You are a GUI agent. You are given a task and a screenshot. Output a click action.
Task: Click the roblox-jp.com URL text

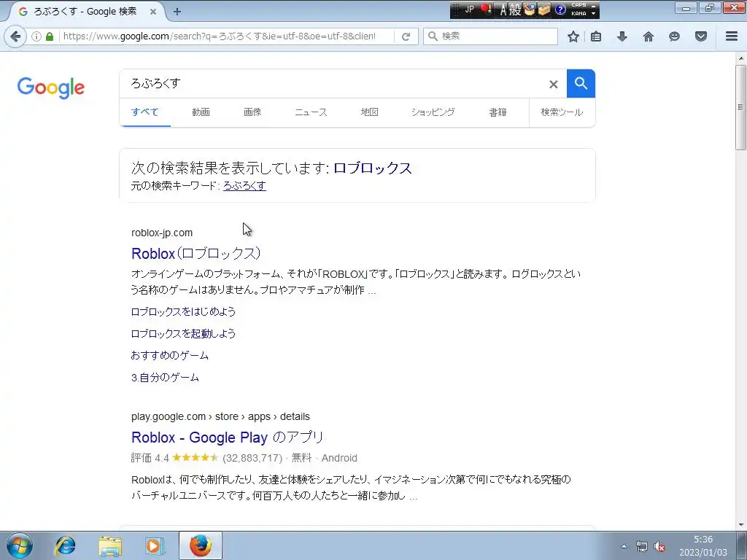point(162,233)
